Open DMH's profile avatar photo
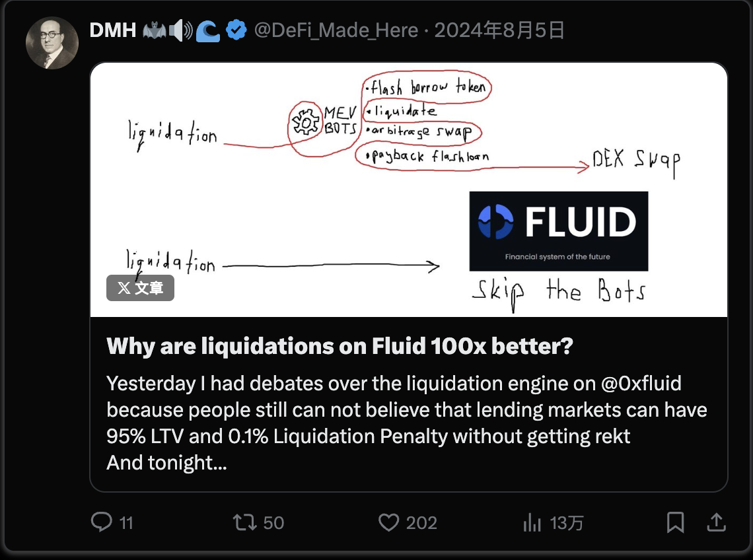 (52, 43)
